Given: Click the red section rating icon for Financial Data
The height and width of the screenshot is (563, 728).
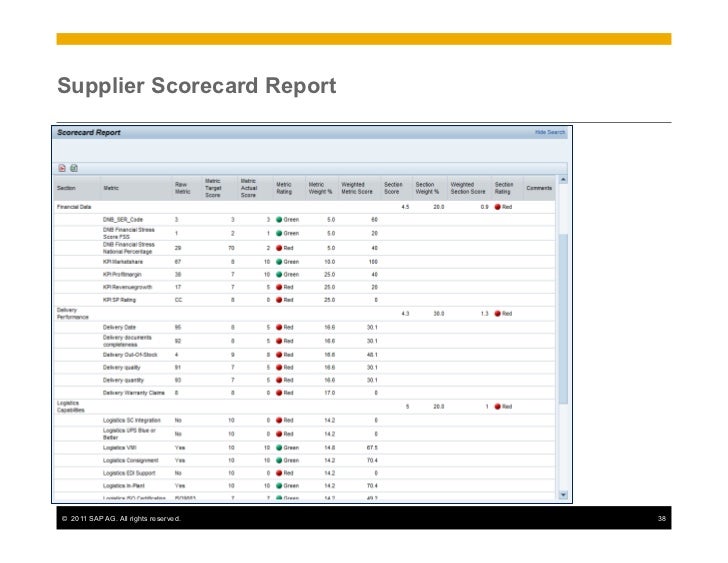Looking at the screenshot, I should 498,207.
